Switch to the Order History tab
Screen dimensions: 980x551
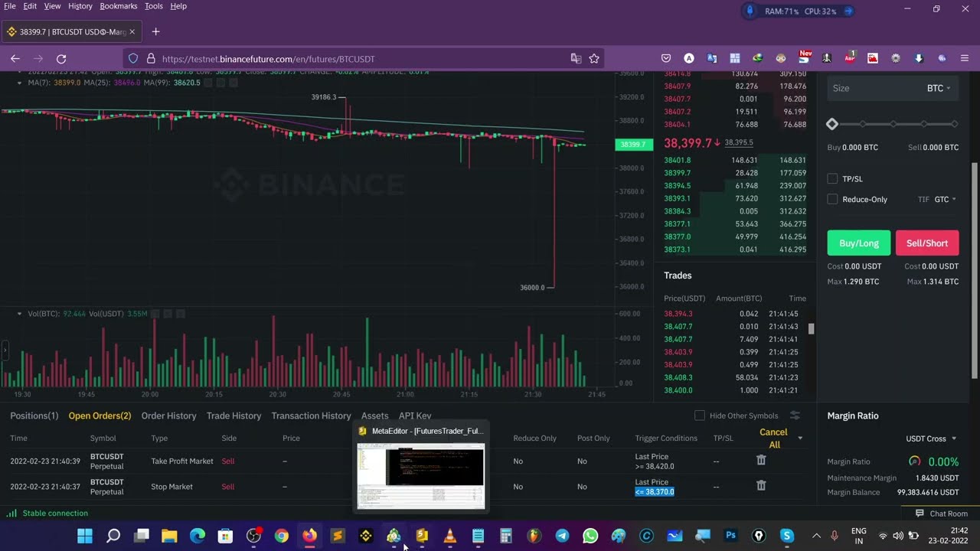pyautogui.click(x=169, y=416)
